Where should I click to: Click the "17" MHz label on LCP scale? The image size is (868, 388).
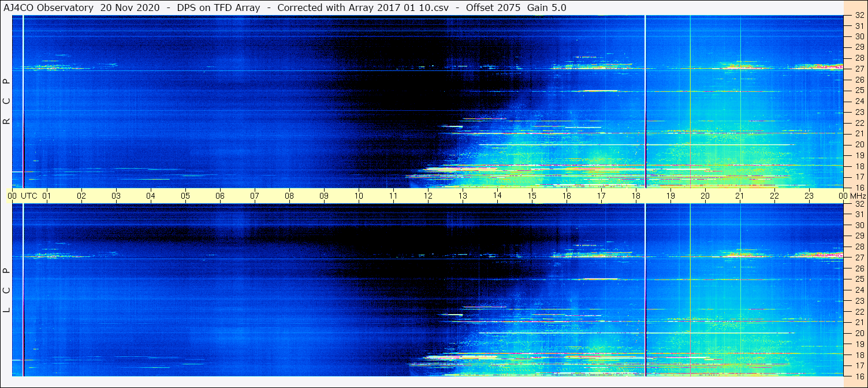tap(859, 365)
